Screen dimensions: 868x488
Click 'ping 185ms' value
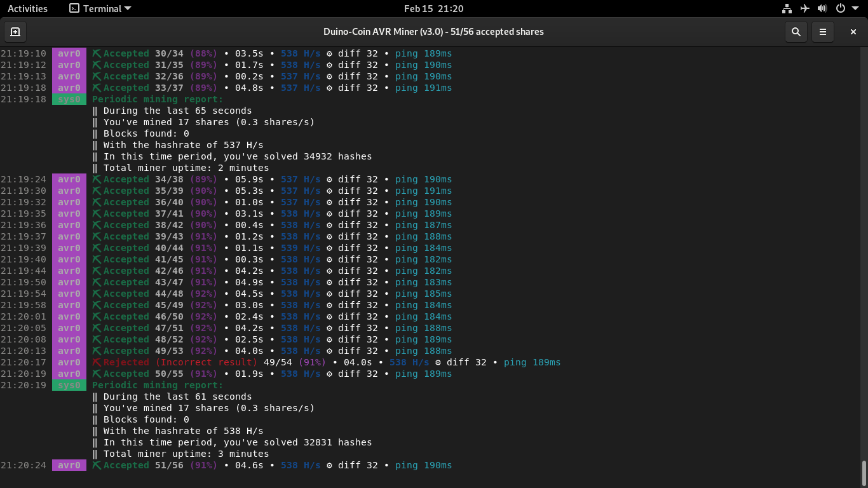click(x=424, y=294)
